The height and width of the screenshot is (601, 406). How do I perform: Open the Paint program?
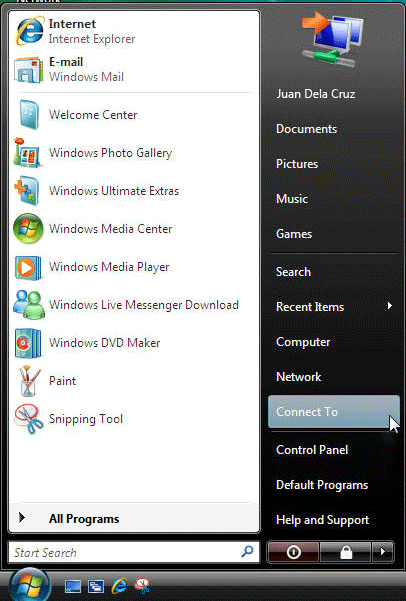click(133, 381)
